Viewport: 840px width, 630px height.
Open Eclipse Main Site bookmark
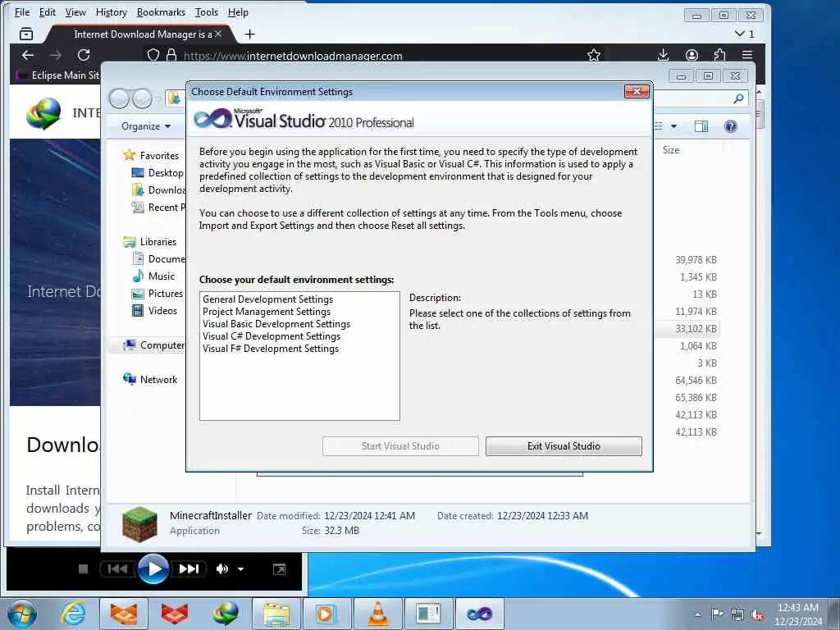point(59,75)
